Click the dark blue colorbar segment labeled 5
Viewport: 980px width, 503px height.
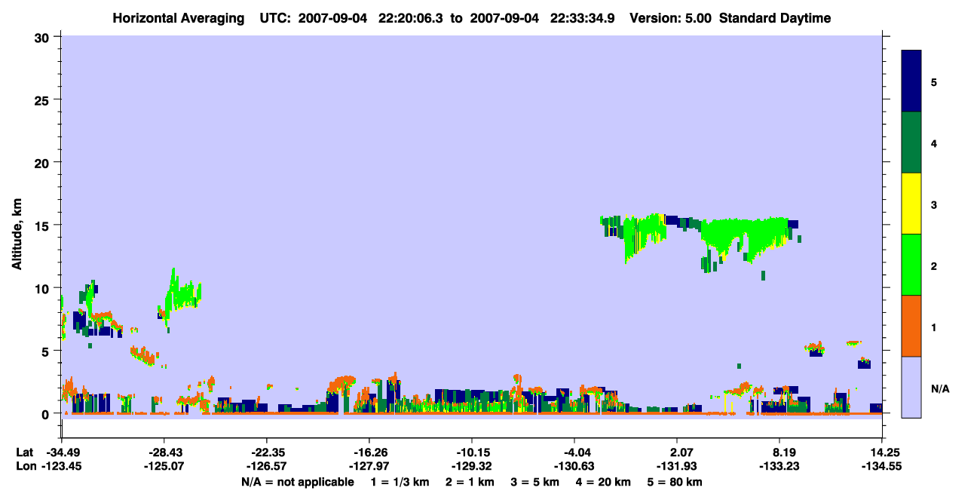point(911,81)
